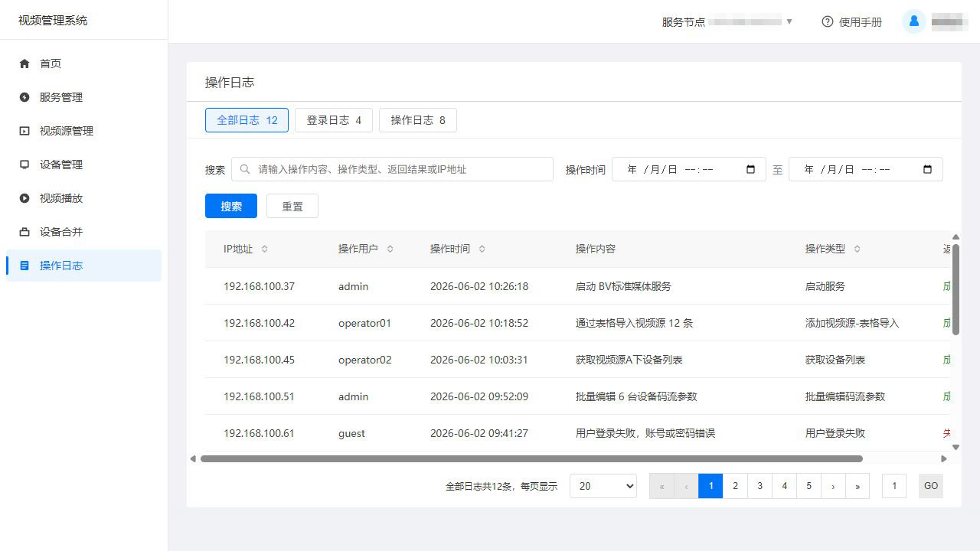Image resolution: width=980 pixels, height=551 pixels.
Task: Open the page size dropdown showing 20
Action: 603,486
